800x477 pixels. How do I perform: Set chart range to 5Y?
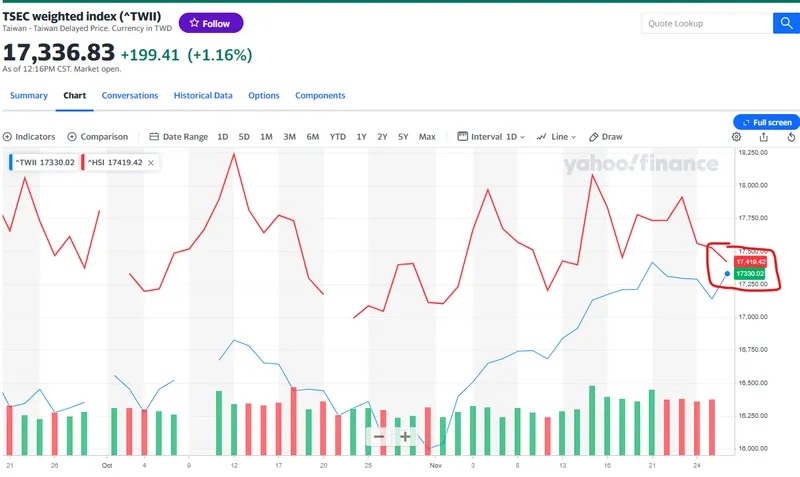403,137
